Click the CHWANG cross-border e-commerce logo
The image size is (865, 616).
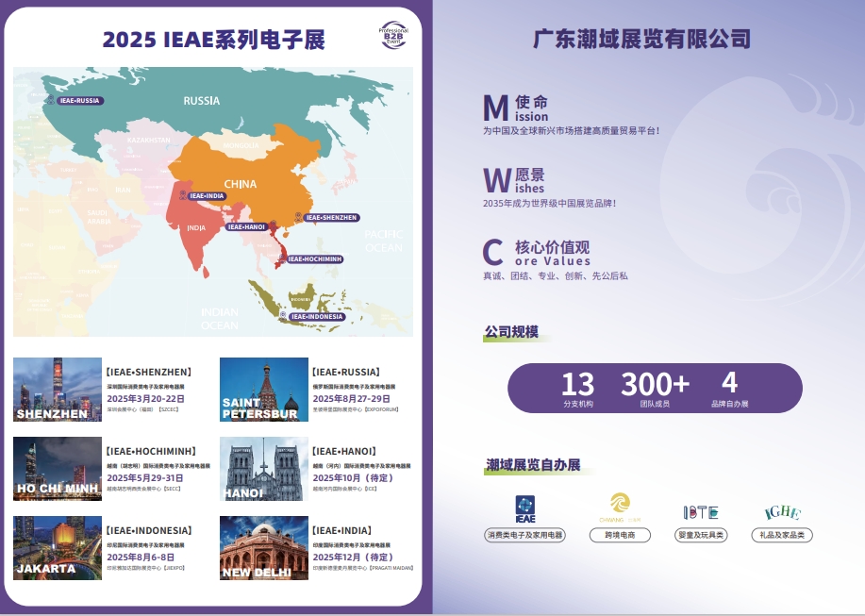click(x=620, y=508)
